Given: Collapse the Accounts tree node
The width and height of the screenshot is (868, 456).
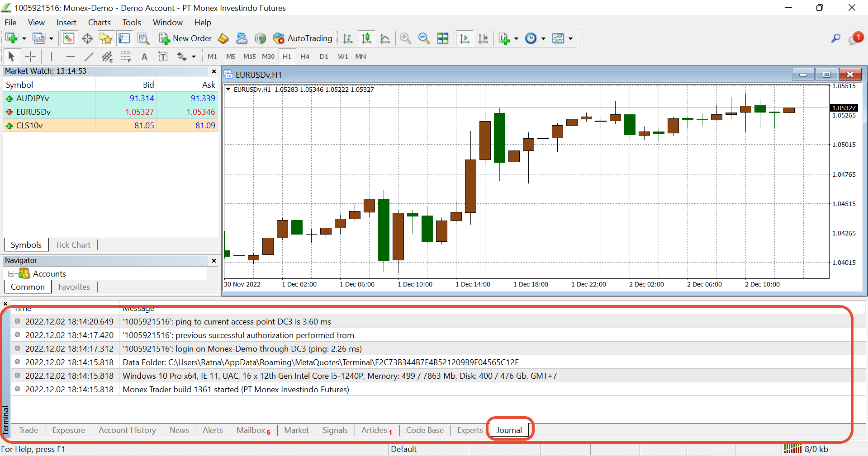Looking at the screenshot, I should tap(11, 274).
